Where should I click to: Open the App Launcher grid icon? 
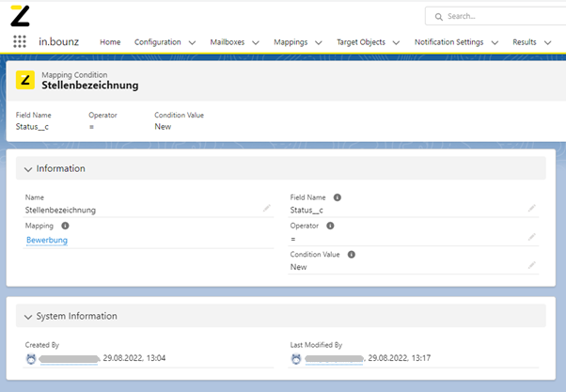point(19,42)
